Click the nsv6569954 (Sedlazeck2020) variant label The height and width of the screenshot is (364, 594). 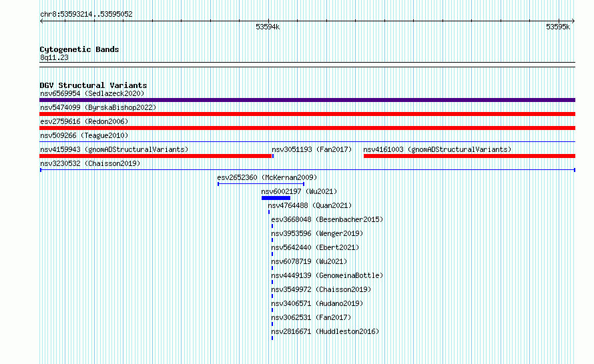[x=92, y=93]
